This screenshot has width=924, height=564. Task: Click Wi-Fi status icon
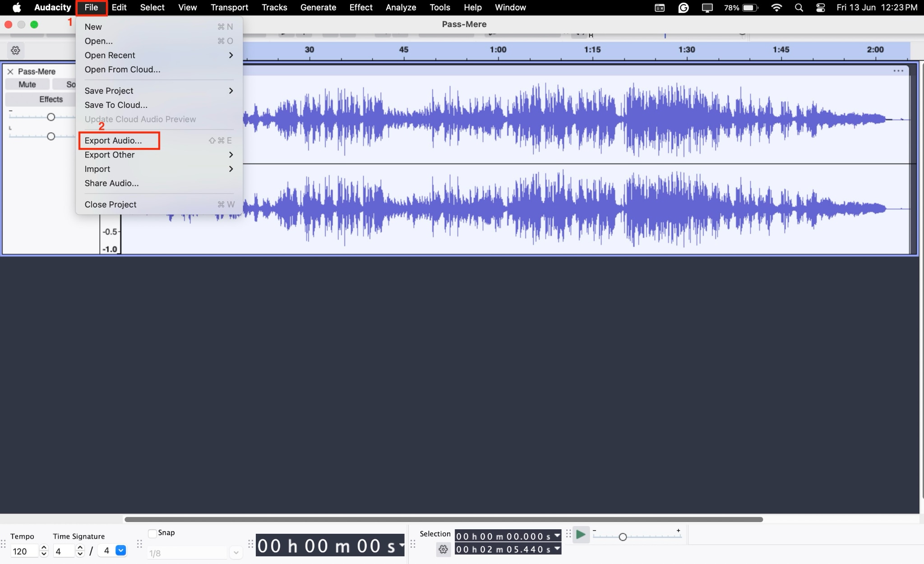(776, 7)
